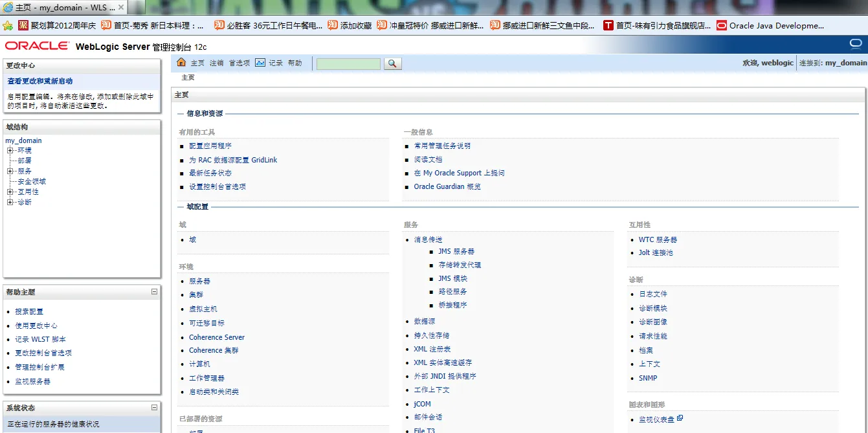Select the 主页 - my_domain browser tab
Viewport: 868px width, 433px height.
pyautogui.click(x=65, y=8)
